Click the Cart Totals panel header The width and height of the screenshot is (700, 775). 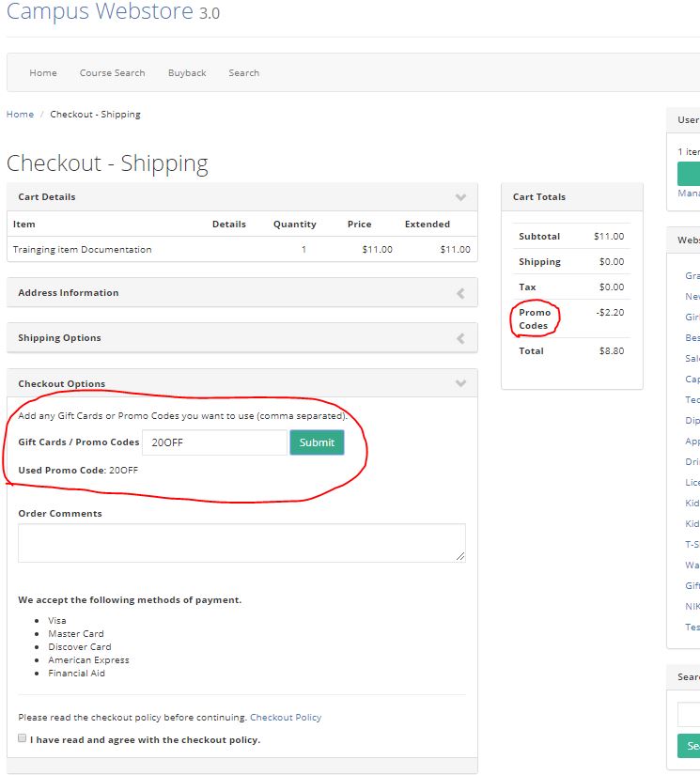pyautogui.click(x=572, y=197)
